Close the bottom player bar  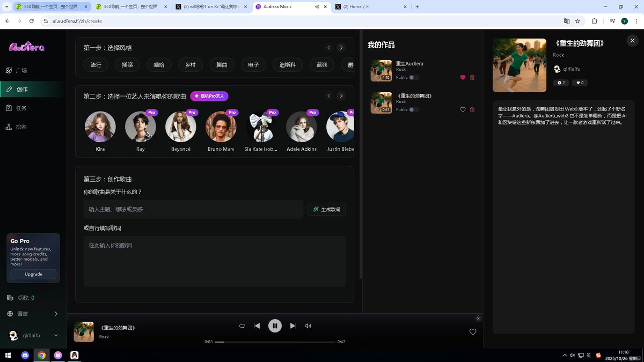(x=478, y=318)
